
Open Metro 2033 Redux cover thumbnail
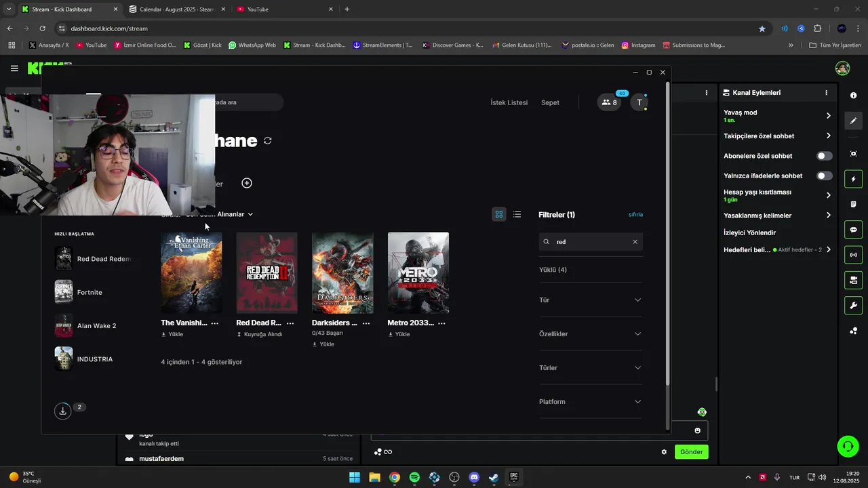point(418,272)
